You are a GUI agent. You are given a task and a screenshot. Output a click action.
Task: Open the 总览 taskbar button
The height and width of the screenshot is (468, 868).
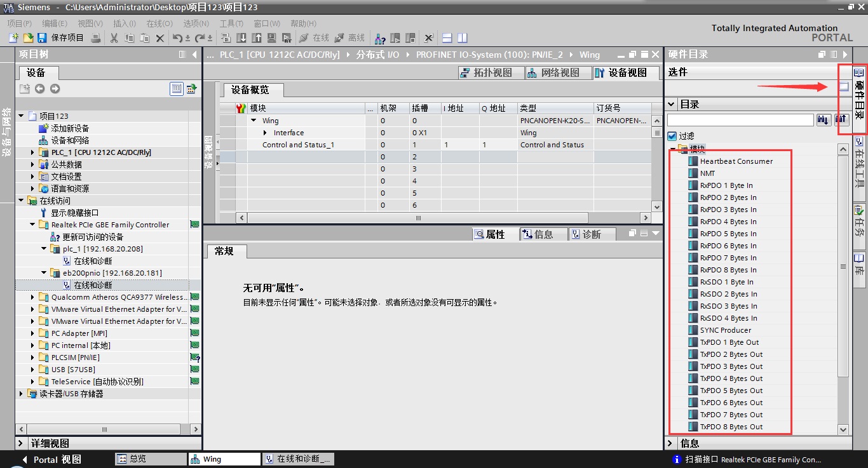(x=150, y=459)
